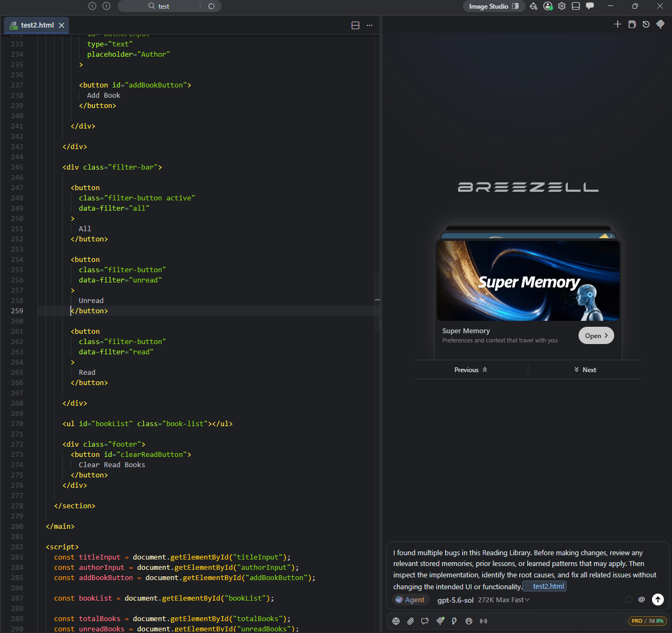This screenshot has height=633, width=672.
Task: Go forward with the navigation arrow
Action: click(106, 6)
